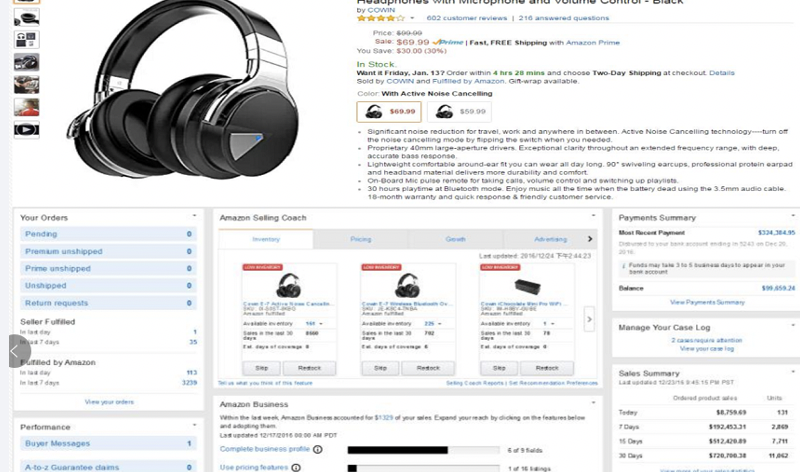The image size is (800, 472).
Task: Select the car photo product thumbnail
Action: (x=27, y=62)
